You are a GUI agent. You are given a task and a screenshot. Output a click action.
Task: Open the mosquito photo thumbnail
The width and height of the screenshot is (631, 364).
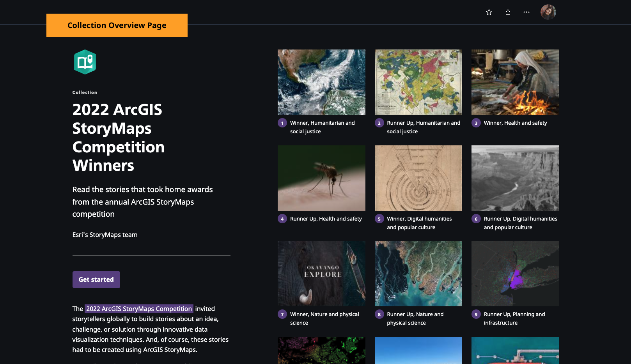point(321,178)
